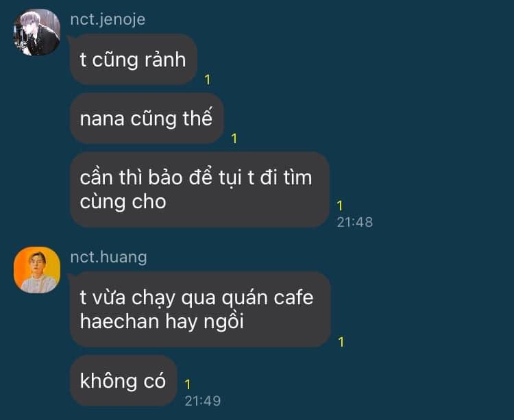Click the 21:48 timestamp
This screenshot has height=420, width=514.
[x=355, y=222]
